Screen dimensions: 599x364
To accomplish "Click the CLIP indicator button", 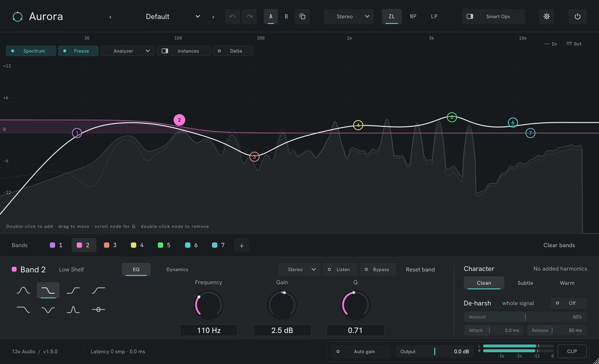I will coord(572,351).
